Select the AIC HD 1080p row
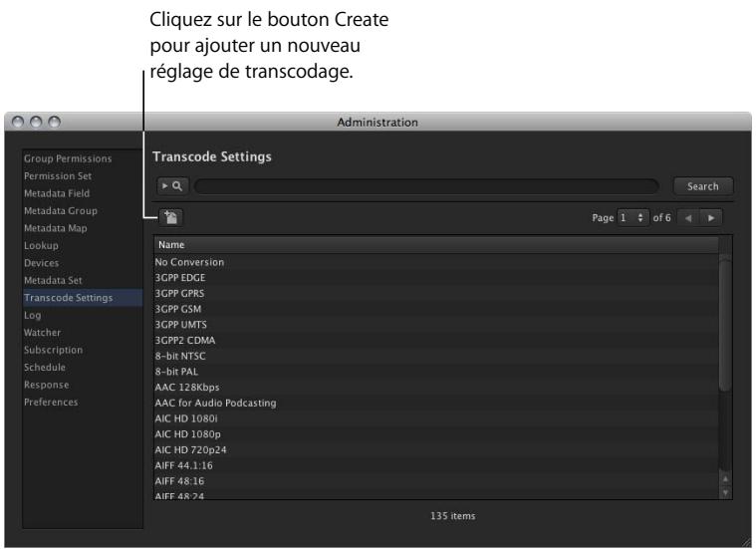The width and height of the screenshot is (756, 549). [436, 434]
